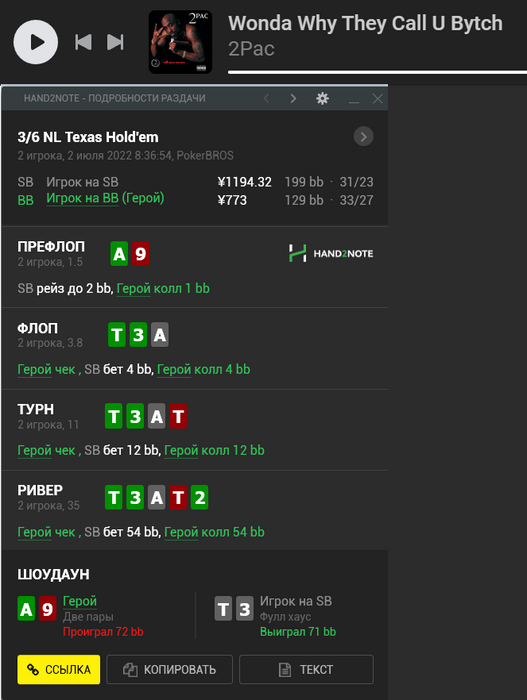Click showdown hero card A
The image size is (527, 700).
[x=26, y=609]
